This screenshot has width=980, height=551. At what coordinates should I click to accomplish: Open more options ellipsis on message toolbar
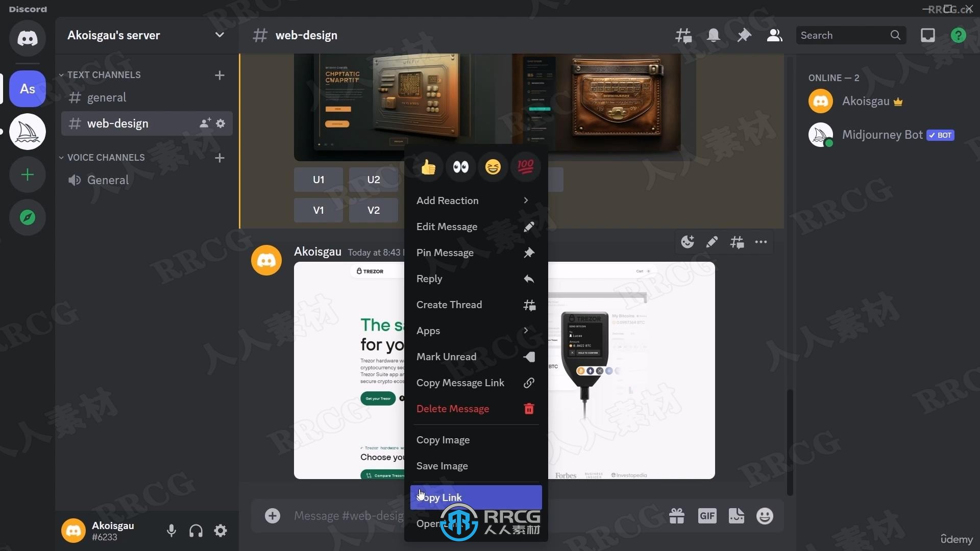(761, 242)
